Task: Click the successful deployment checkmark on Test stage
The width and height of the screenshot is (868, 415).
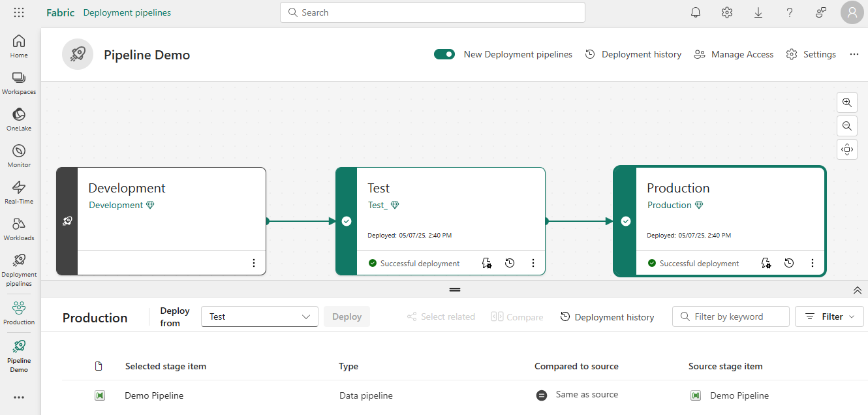Action: click(x=372, y=263)
